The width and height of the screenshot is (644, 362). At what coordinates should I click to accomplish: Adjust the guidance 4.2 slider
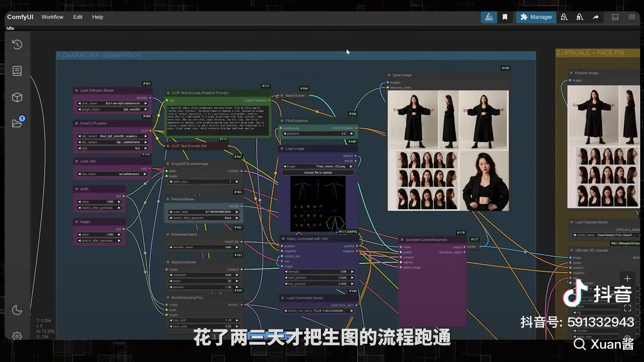pos(318,134)
